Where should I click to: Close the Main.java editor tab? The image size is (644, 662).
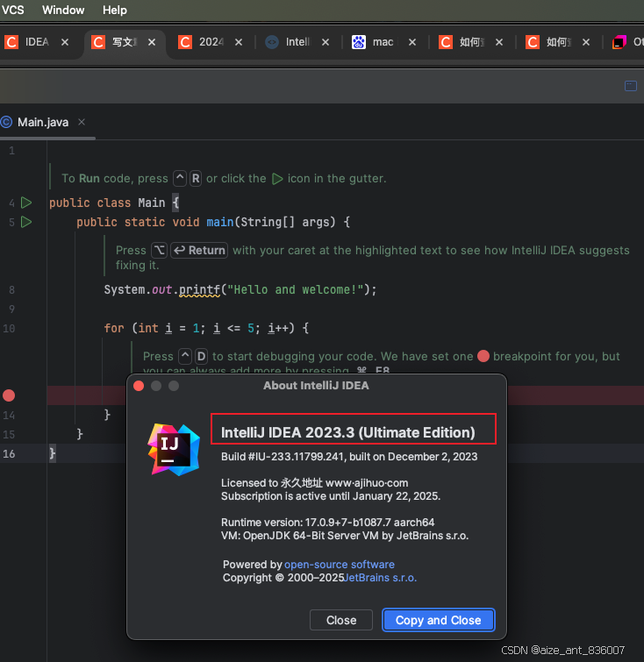82,122
